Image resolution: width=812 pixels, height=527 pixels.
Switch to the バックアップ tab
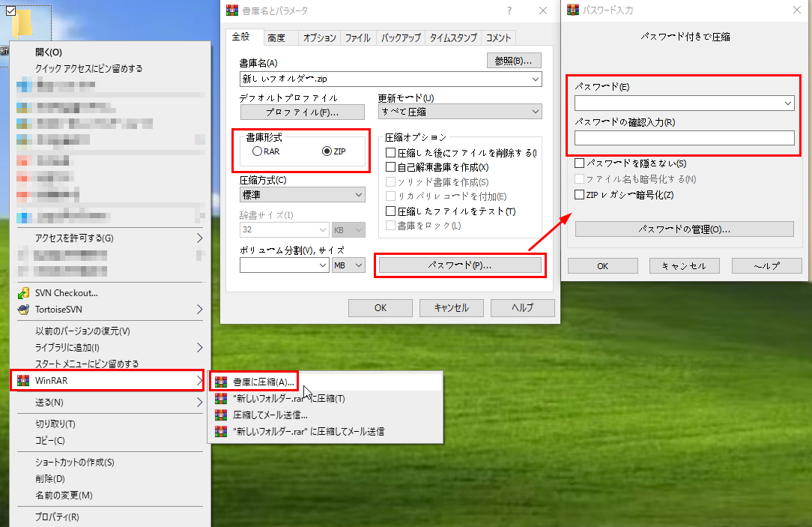point(401,37)
